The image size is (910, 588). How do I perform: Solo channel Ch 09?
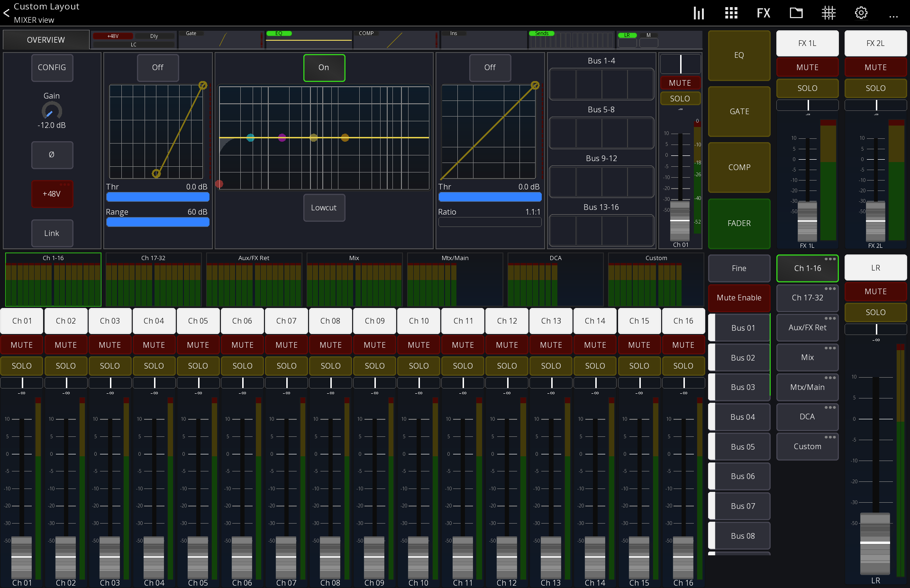click(x=375, y=366)
